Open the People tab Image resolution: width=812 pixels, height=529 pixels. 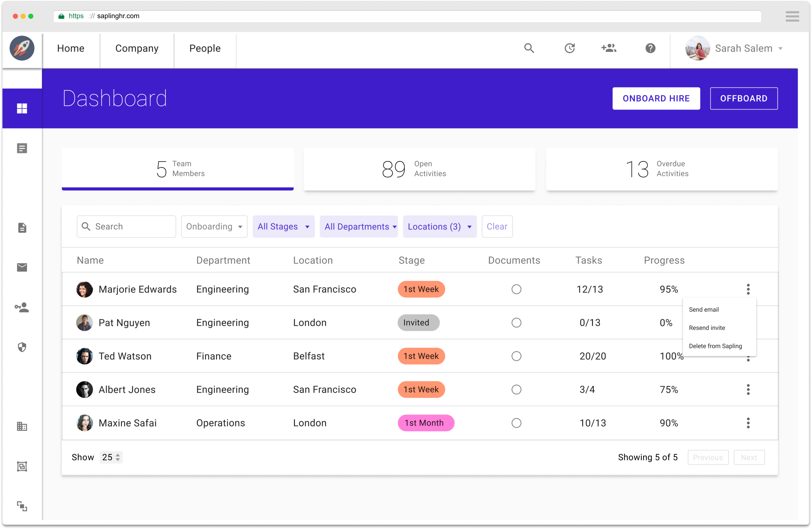(205, 48)
